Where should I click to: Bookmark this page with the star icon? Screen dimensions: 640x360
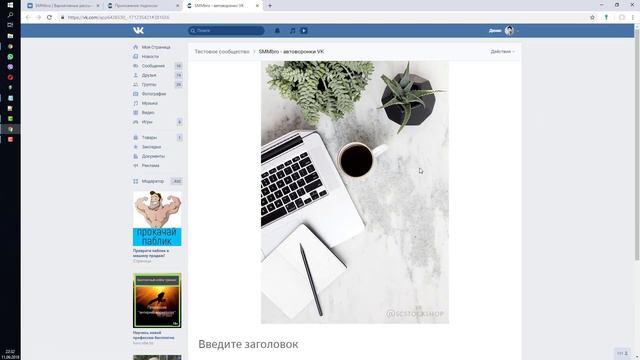pos(592,18)
